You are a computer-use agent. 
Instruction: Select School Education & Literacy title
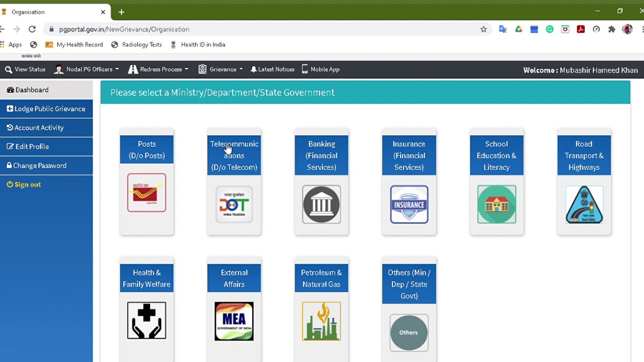497,155
